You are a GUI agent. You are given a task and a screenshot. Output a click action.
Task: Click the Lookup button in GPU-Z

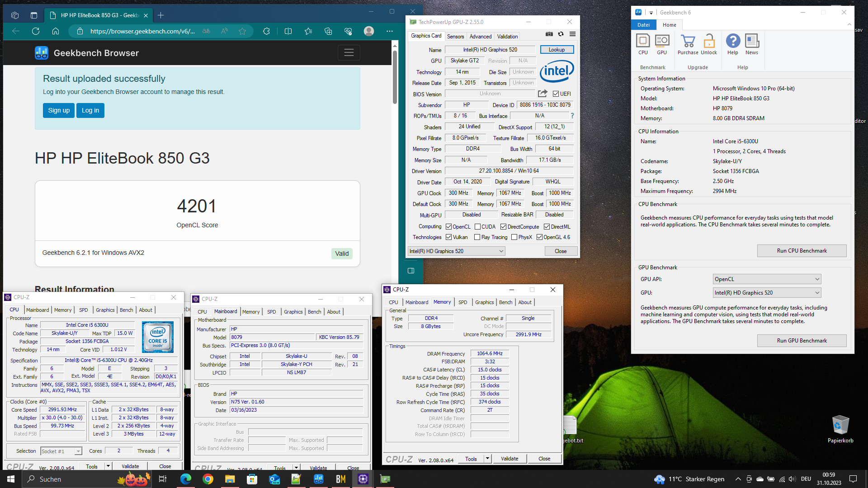click(557, 50)
